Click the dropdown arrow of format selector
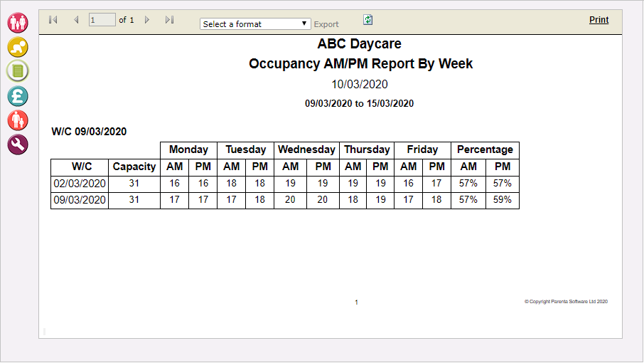Screen dimensions: 644x363 [304, 23]
